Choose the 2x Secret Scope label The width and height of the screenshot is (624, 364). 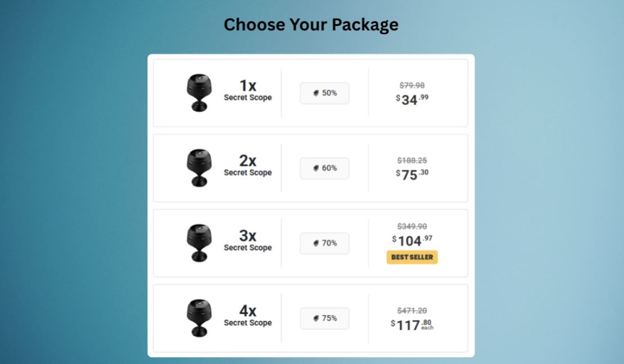click(x=247, y=166)
